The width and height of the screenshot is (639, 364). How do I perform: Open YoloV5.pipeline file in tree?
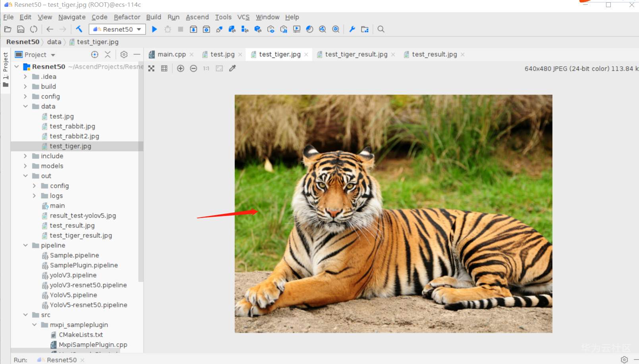coord(73,295)
